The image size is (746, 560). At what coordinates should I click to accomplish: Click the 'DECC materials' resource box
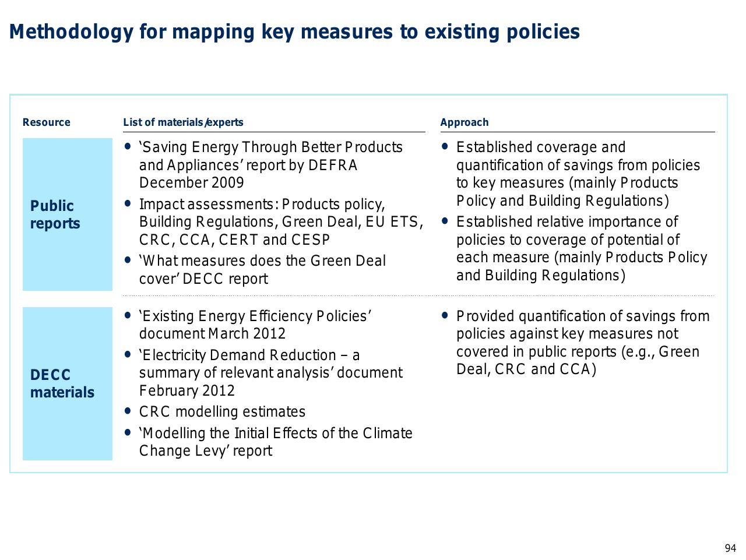68,383
